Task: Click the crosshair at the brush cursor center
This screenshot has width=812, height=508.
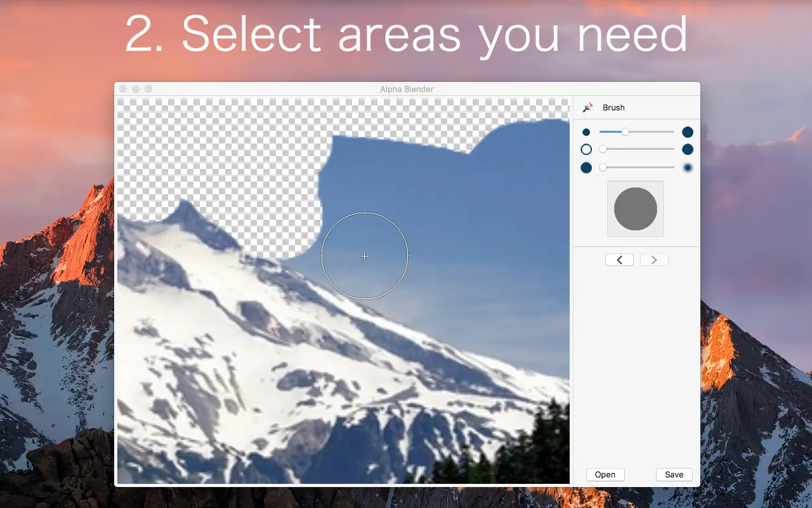Action: point(364,256)
